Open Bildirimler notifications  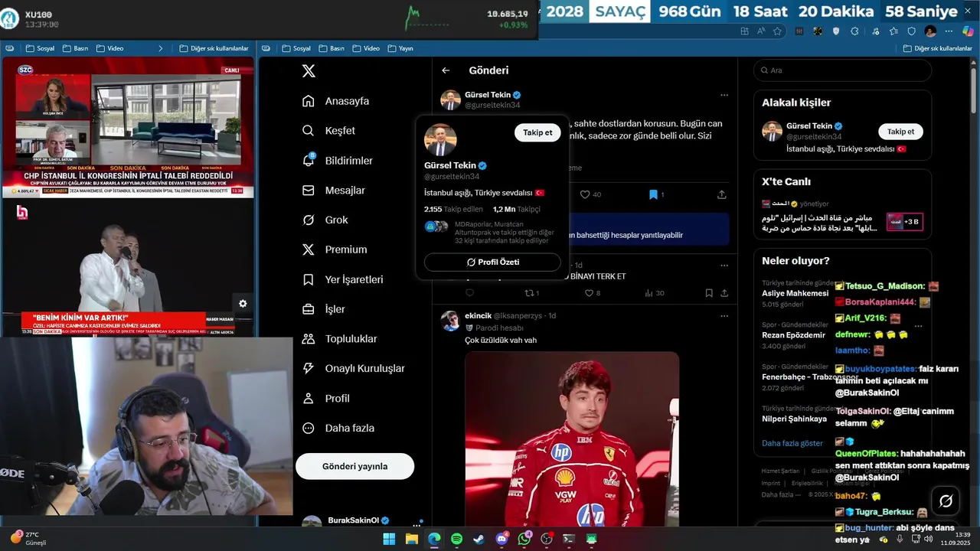(x=337, y=161)
